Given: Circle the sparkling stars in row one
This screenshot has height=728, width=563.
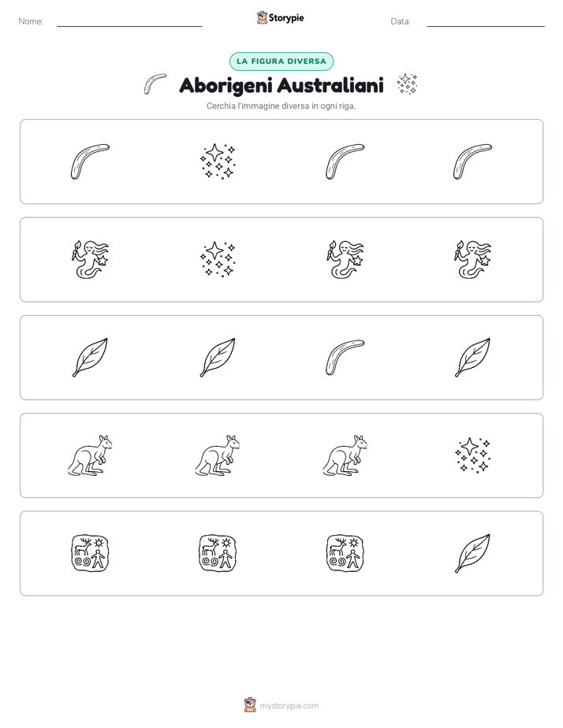Looking at the screenshot, I should [x=218, y=162].
